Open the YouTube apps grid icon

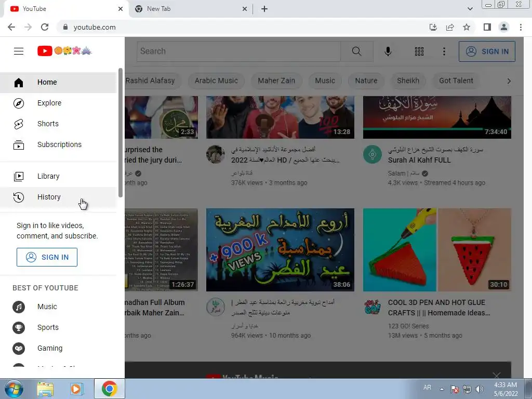click(x=419, y=51)
